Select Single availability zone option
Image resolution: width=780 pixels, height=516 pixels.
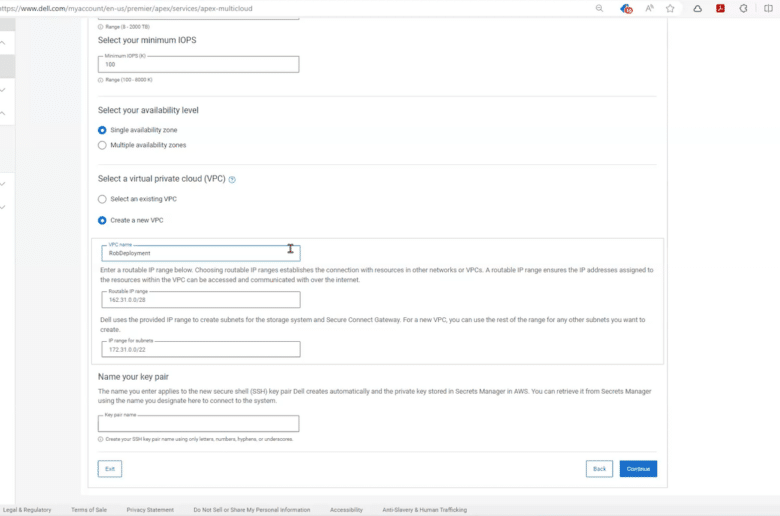[102, 130]
